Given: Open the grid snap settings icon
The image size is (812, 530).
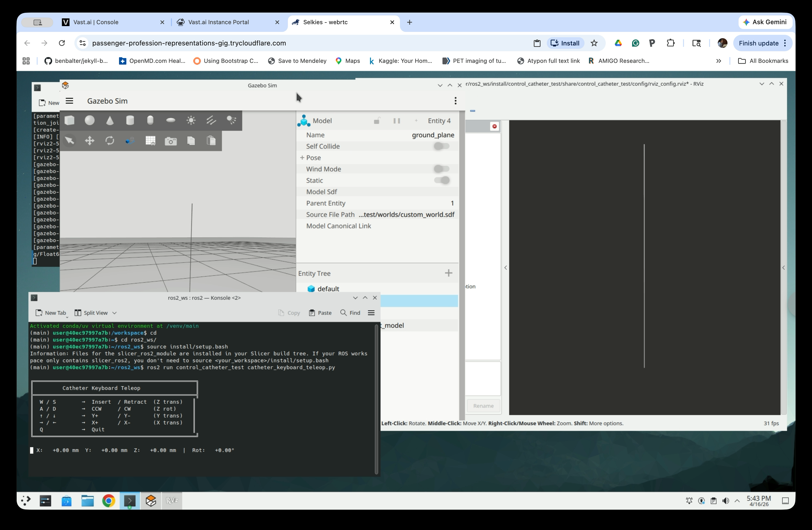Looking at the screenshot, I should 150,141.
